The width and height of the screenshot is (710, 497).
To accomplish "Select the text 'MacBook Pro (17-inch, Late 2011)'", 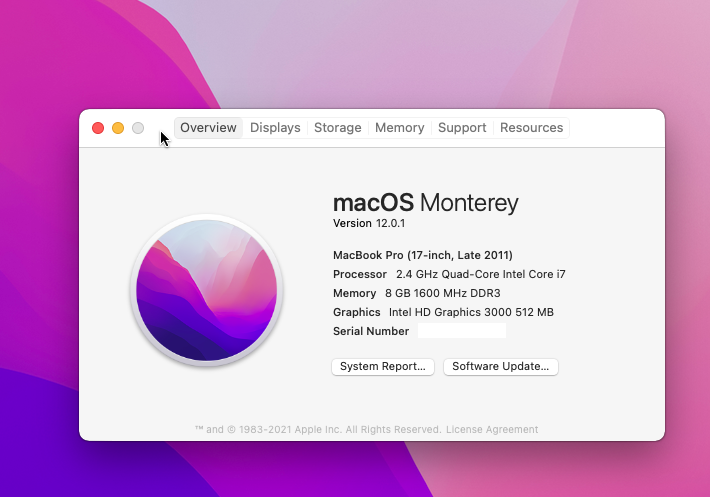I will point(422,255).
